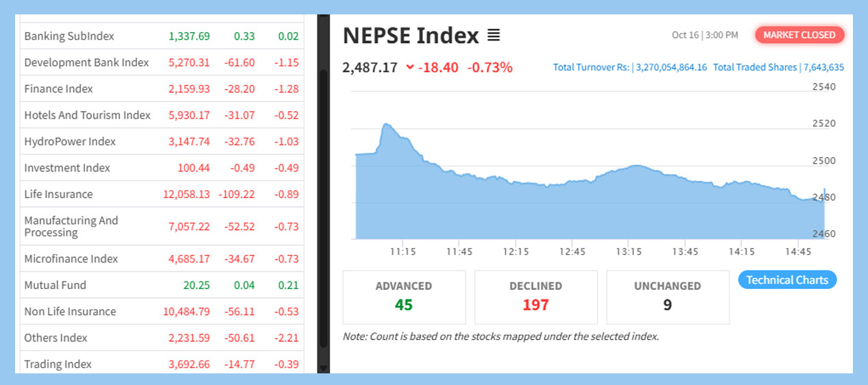Click the red down arrow beside -18.40
Viewport: 868px width, 385px height.
410,67
